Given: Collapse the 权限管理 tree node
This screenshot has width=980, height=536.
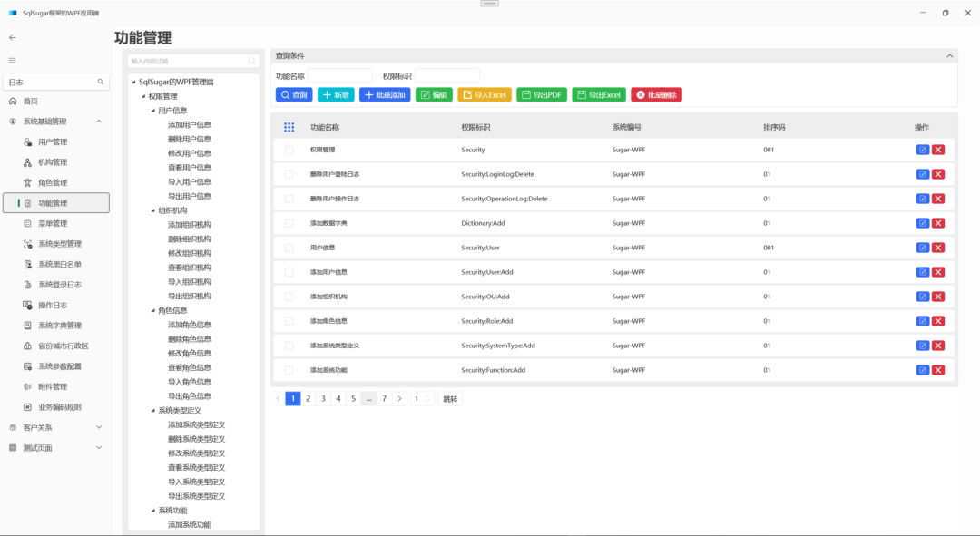Looking at the screenshot, I should (143, 96).
